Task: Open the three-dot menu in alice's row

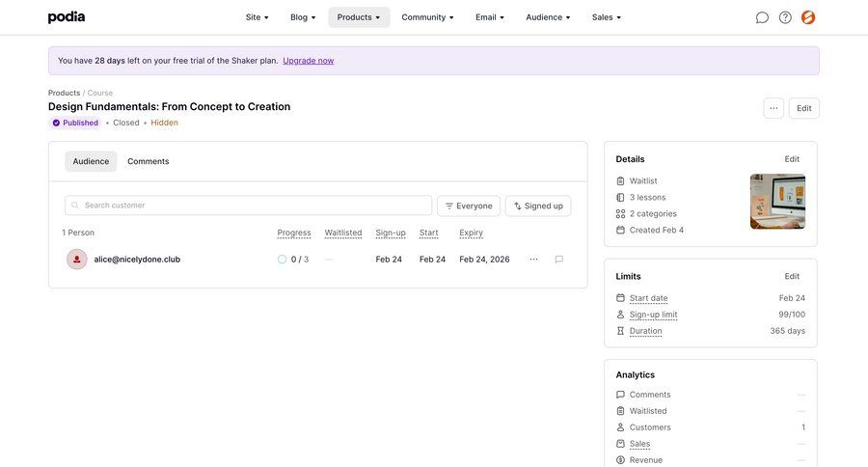Action: 533,260
